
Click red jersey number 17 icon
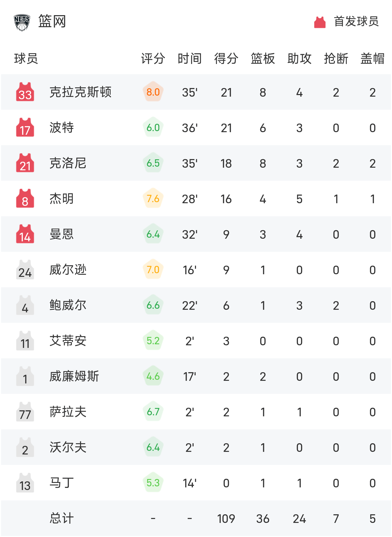click(x=25, y=128)
